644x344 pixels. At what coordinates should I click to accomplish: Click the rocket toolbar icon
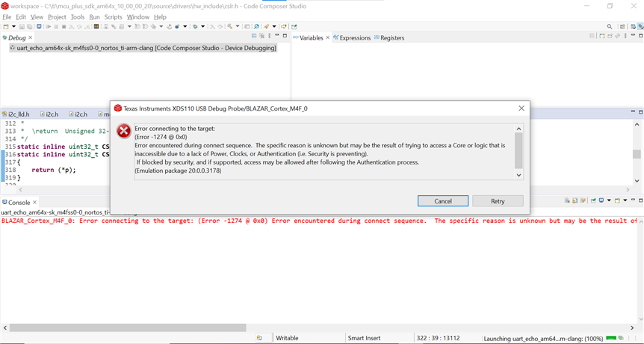pyautogui.click(x=266, y=26)
